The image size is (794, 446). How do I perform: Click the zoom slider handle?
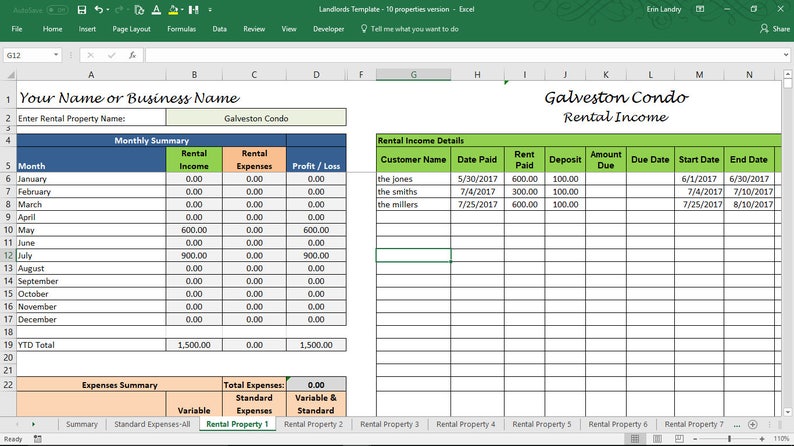[x=729, y=439]
